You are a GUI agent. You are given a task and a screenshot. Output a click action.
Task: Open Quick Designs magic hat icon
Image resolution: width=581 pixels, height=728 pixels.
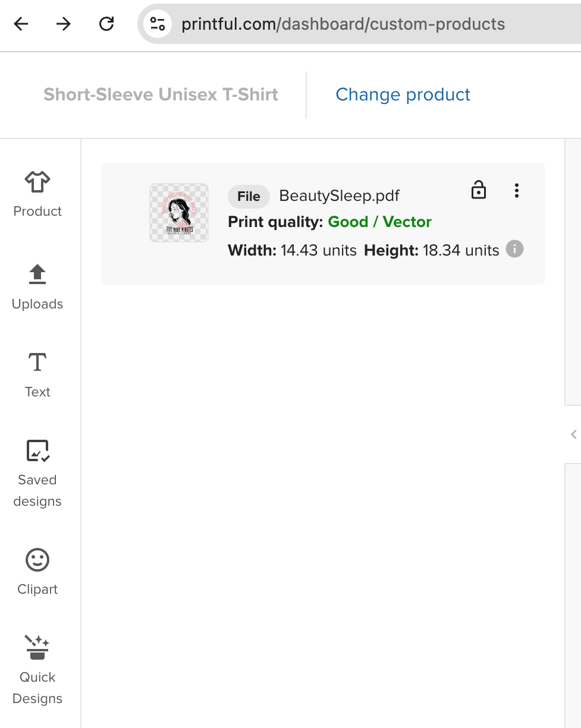tap(37, 647)
